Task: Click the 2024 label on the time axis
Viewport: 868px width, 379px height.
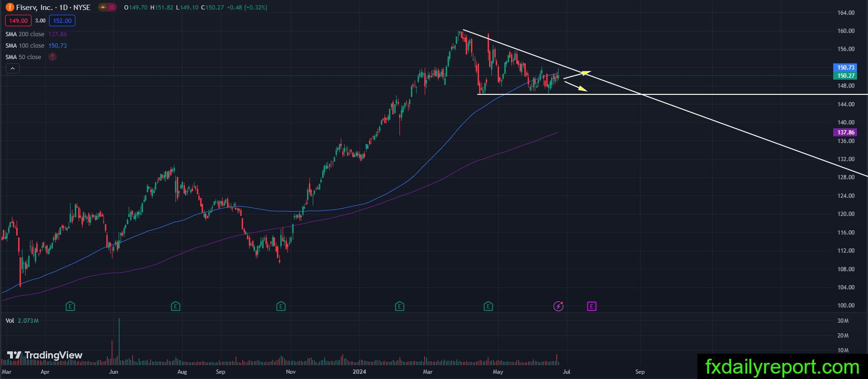Action: point(359,372)
